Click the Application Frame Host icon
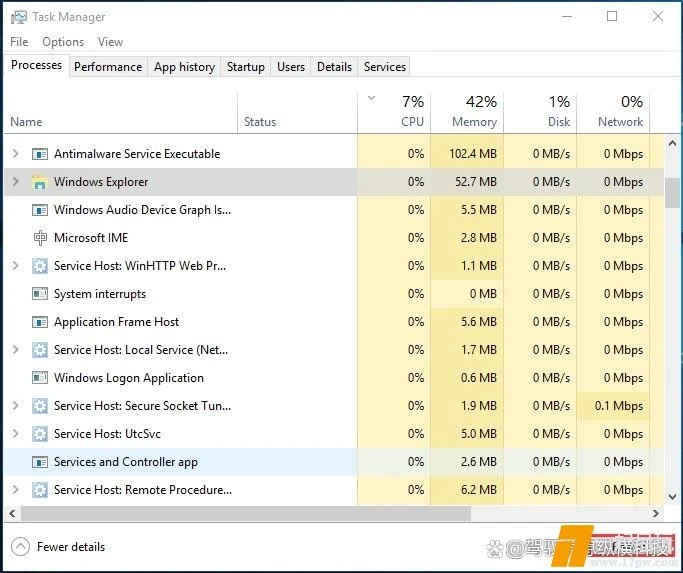This screenshot has width=683, height=573. click(x=40, y=322)
